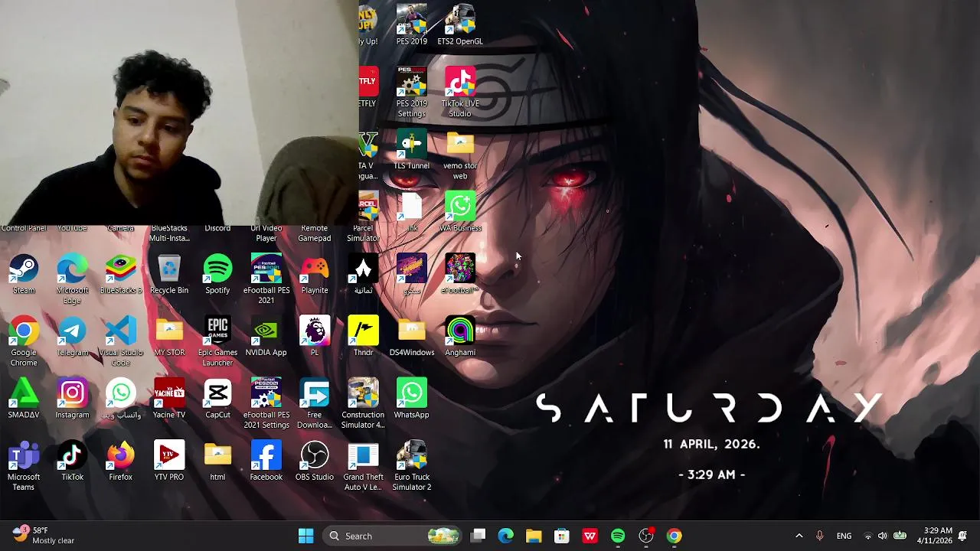Select the html folder on desktop
980x551 pixels.
coord(217,461)
